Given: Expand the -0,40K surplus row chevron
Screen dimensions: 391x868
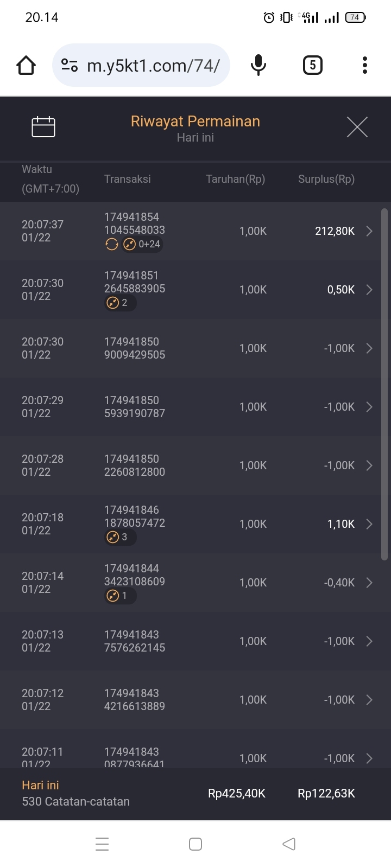Looking at the screenshot, I should (369, 583).
